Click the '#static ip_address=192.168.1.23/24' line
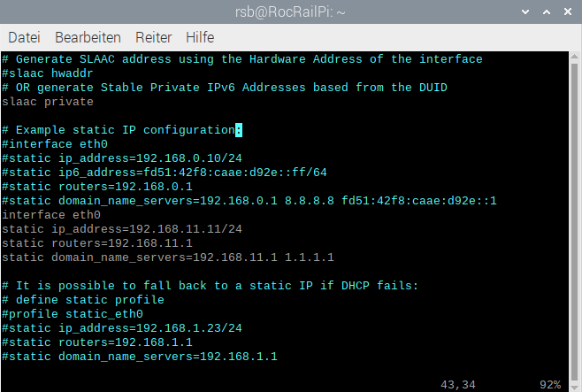Screen dimensions: 582x392 122,328
